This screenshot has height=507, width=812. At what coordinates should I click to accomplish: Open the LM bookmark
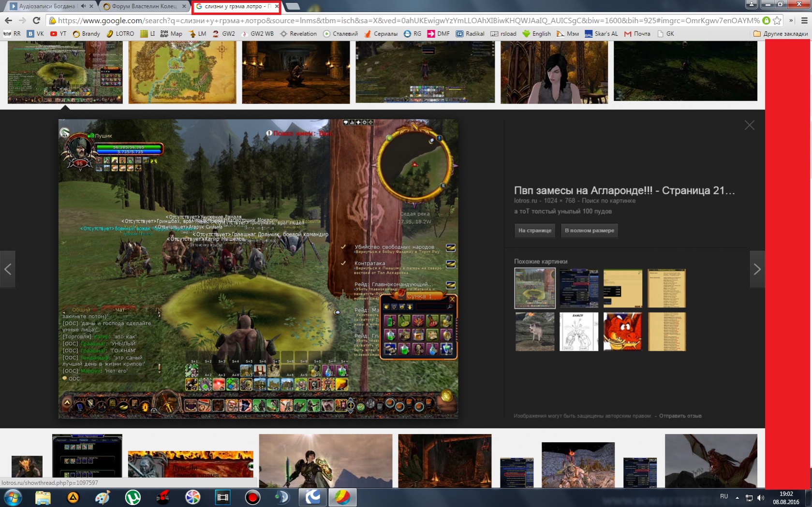[x=197, y=34]
